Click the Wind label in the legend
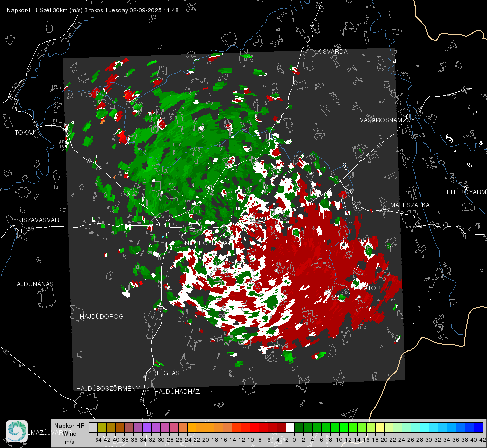Viewport: 487px width, 448px height. (x=70, y=434)
